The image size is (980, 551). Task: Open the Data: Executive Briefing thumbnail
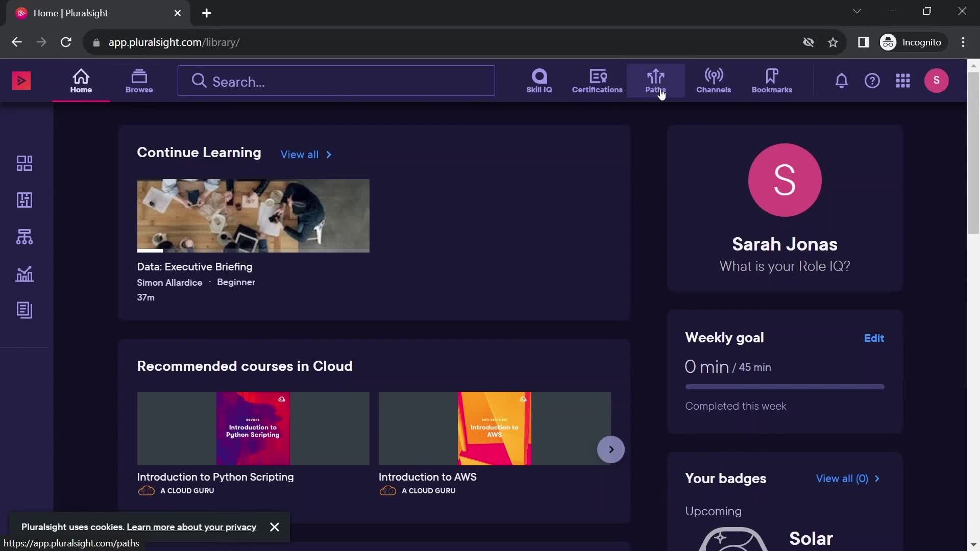coord(253,215)
